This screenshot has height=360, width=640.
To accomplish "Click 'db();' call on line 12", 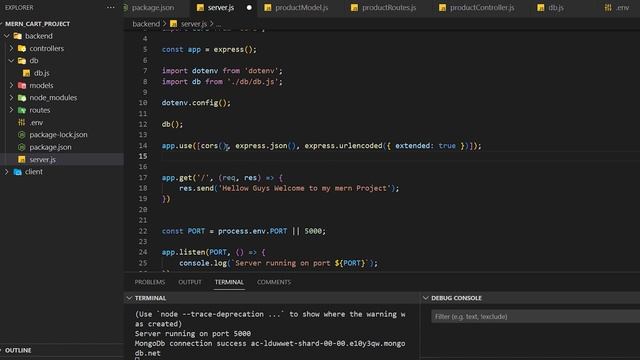I will click(x=172, y=124).
